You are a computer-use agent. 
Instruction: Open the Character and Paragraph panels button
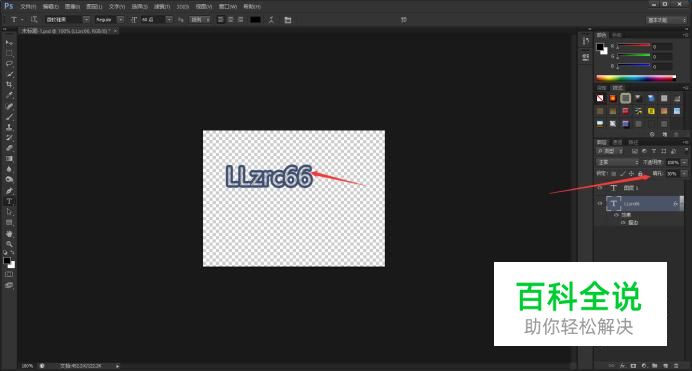(x=288, y=20)
